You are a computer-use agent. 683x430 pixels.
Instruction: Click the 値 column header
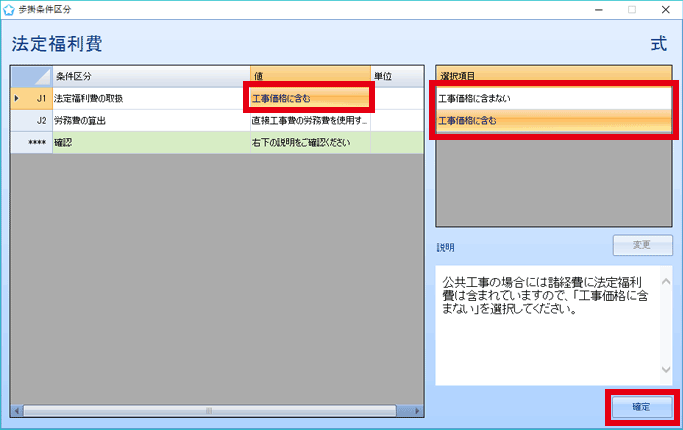(x=309, y=76)
